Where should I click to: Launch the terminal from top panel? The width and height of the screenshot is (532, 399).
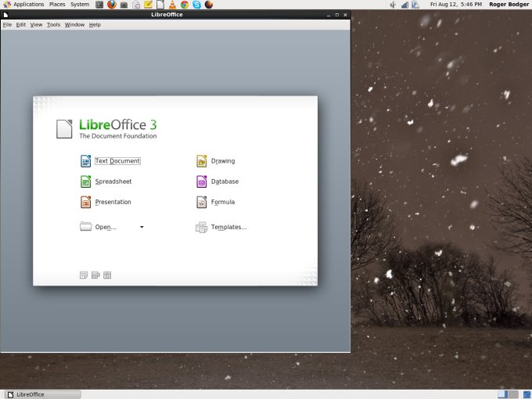point(99,5)
